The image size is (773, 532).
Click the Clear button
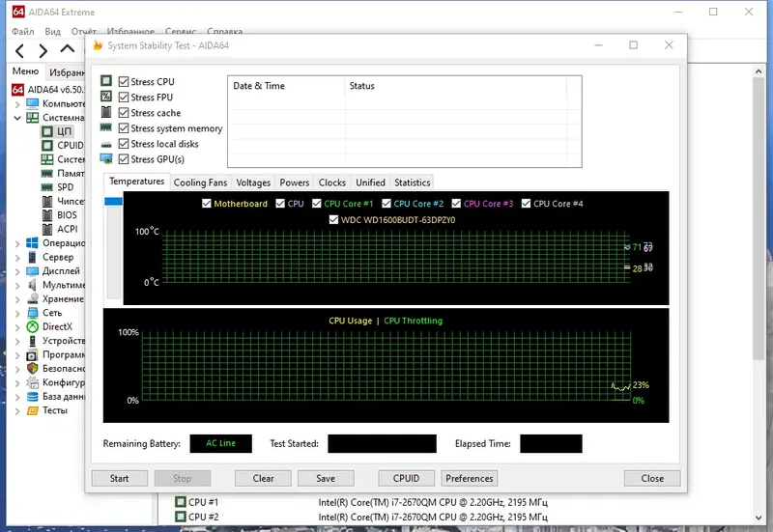click(263, 478)
